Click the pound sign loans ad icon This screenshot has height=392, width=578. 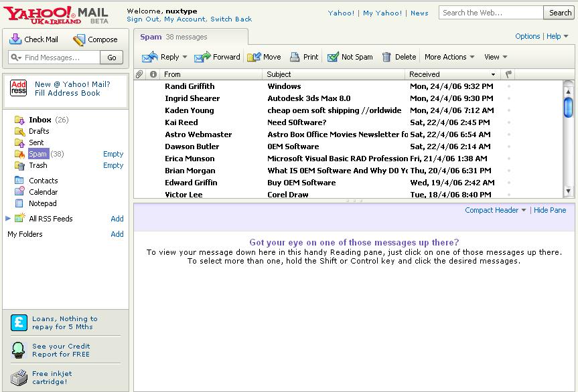19,323
